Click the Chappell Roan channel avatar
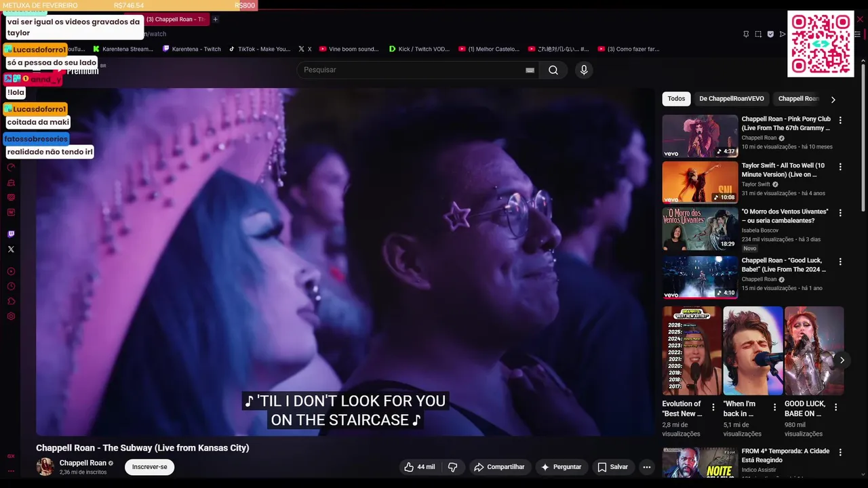 pos(45,467)
